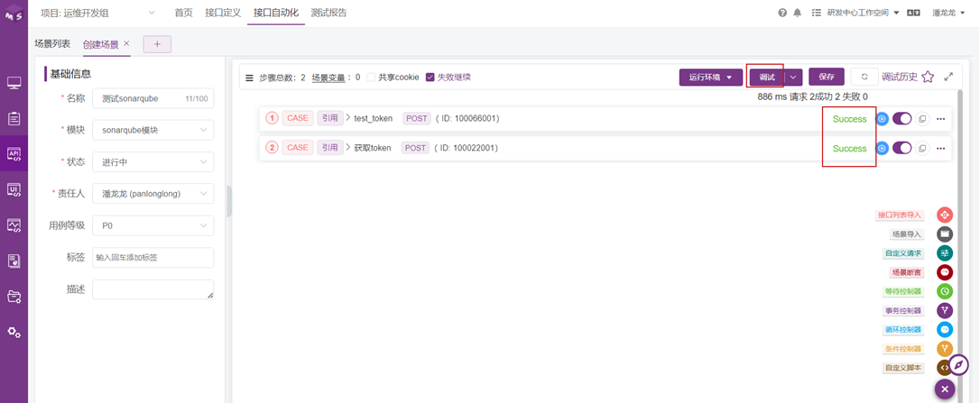The image size is (980, 403).
Task: Click the 名称 input field
Action: [153, 98]
